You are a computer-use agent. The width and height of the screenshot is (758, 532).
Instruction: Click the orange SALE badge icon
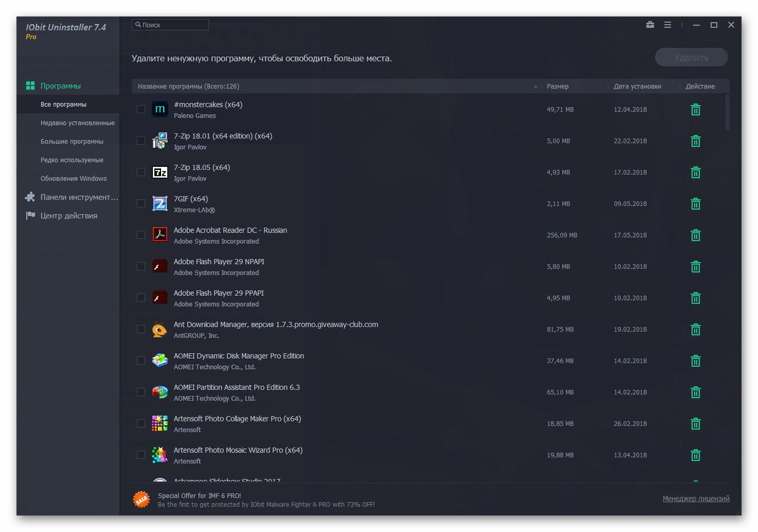click(x=141, y=499)
